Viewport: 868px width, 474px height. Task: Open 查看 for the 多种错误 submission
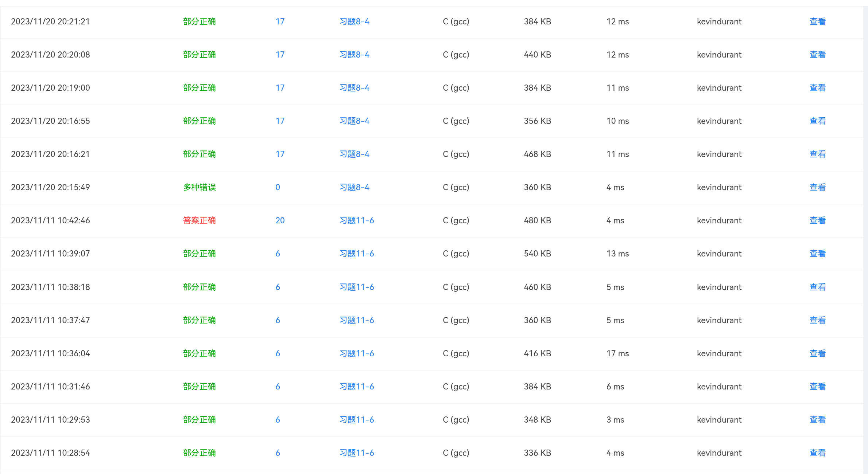tap(817, 187)
